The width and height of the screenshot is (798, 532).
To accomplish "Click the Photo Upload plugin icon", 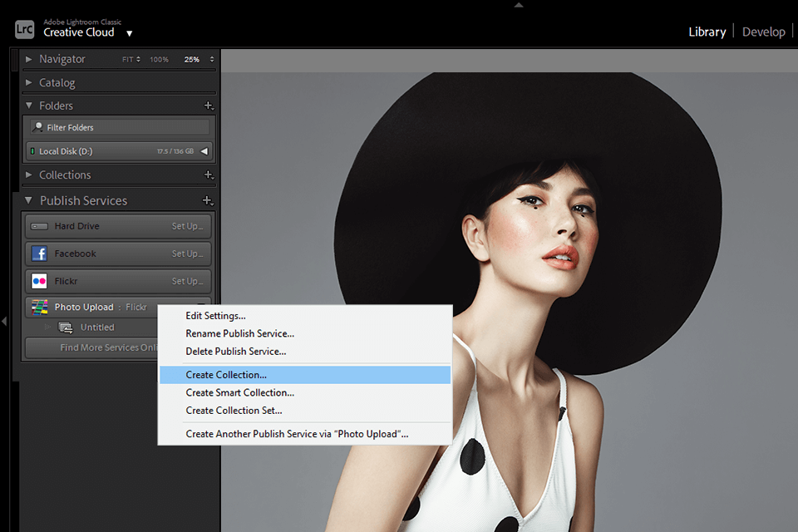I will coord(39,307).
